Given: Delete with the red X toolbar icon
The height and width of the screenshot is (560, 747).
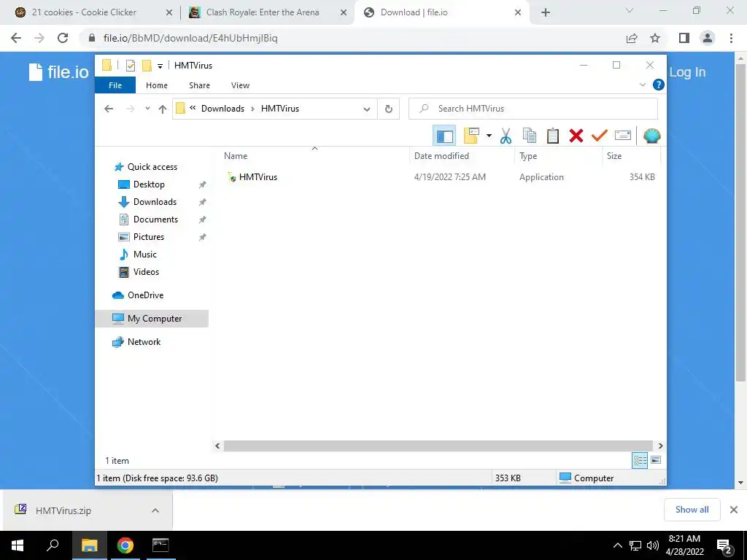Looking at the screenshot, I should (576, 136).
